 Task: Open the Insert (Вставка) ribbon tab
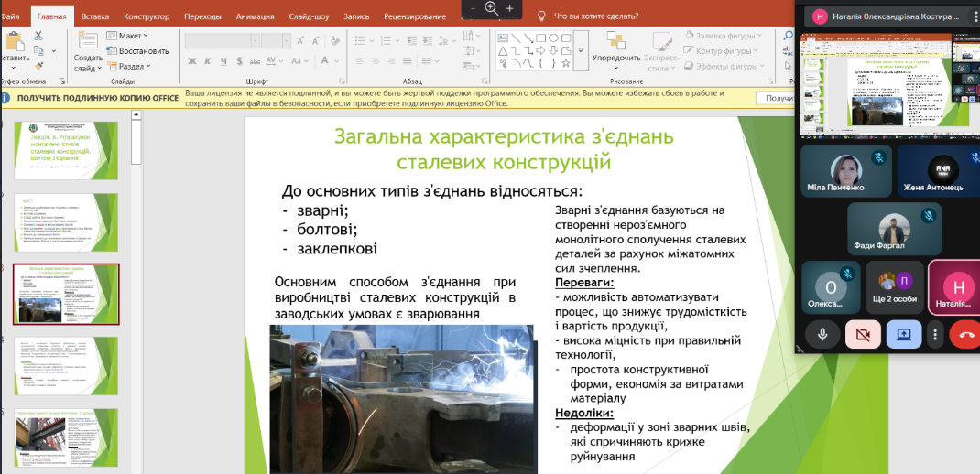(95, 16)
